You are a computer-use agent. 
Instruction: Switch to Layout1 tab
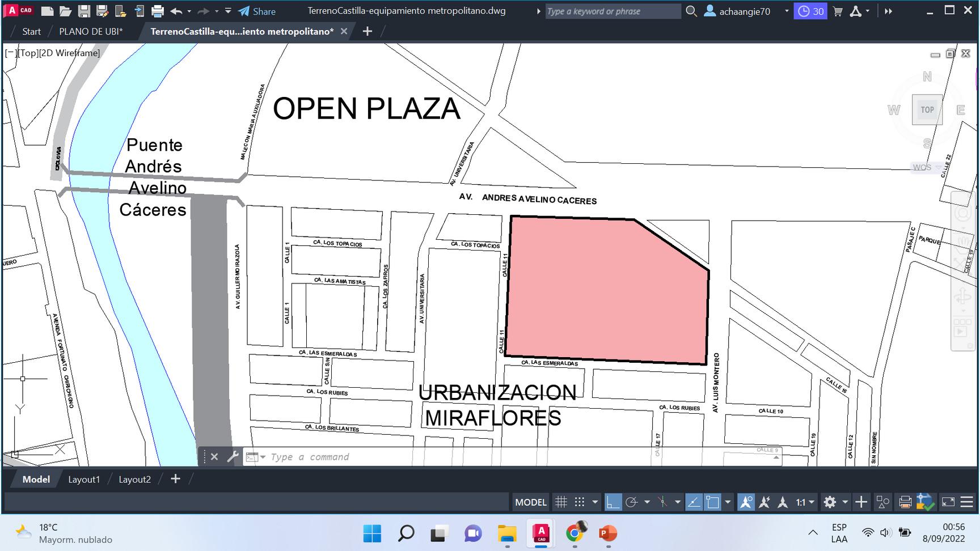tap(84, 480)
